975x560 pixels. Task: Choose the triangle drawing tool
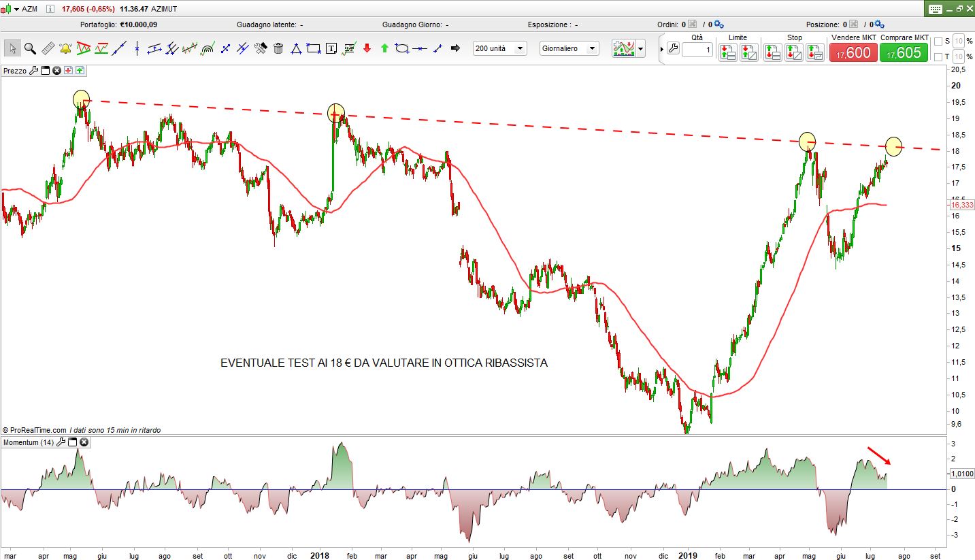pos(296,48)
